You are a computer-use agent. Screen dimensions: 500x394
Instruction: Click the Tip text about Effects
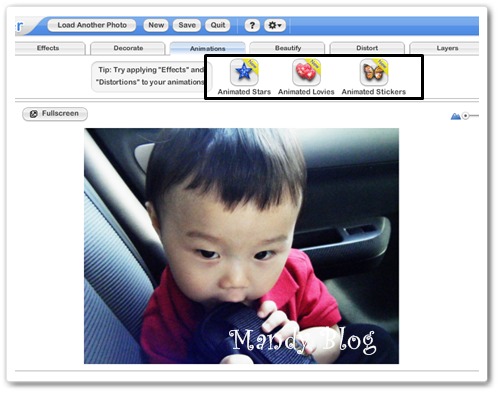[x=150, y=76]
